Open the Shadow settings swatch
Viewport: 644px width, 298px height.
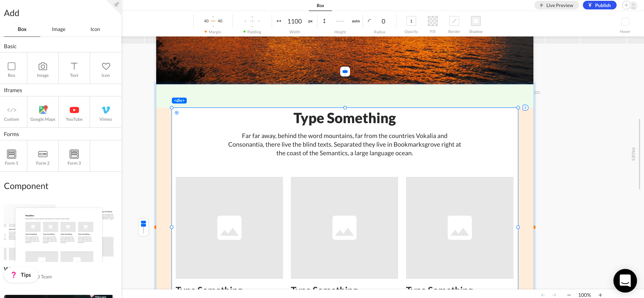[475, 21]
